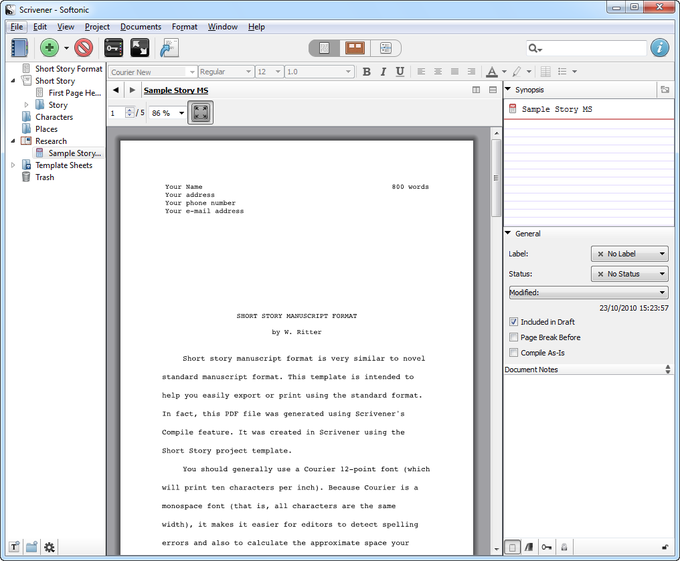The width and height of the screenshot is (680, 561).
Task: Select Places in the binder
Action: 46,129
